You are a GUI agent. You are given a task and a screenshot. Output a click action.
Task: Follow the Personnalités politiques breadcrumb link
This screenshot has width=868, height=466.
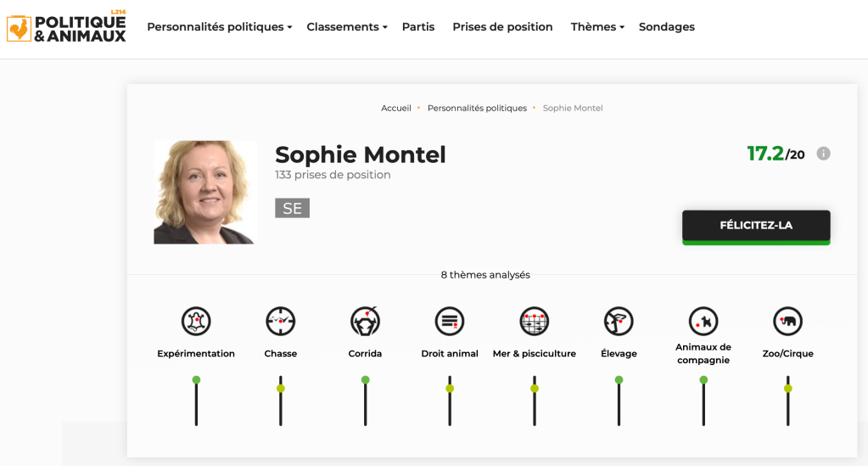[x=477, y=108]
